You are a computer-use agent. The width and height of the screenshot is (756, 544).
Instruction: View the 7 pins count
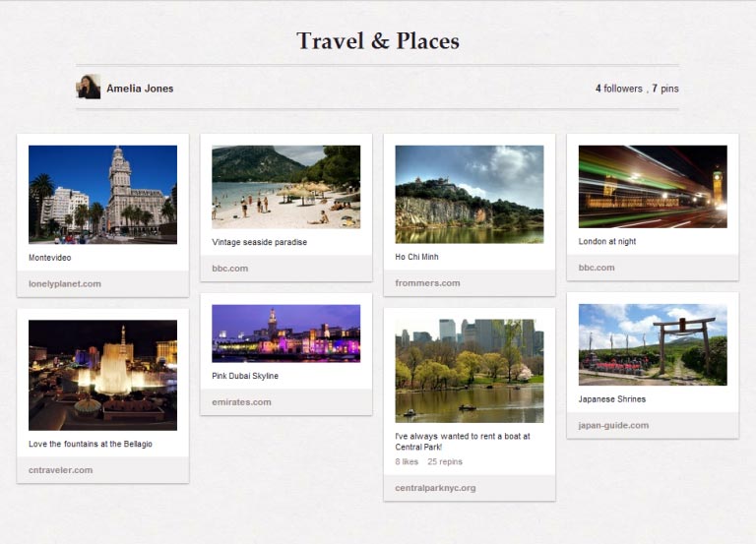(x=665, y=89)
